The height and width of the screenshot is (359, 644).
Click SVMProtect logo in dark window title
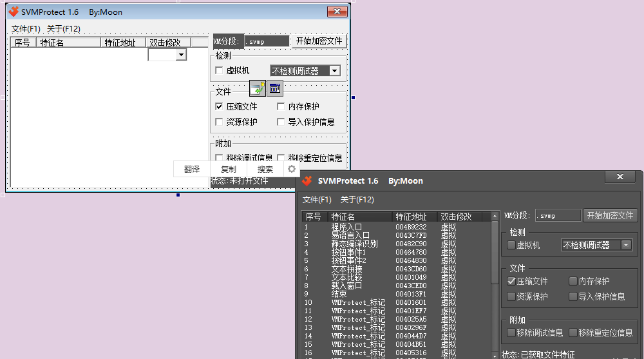307,180
